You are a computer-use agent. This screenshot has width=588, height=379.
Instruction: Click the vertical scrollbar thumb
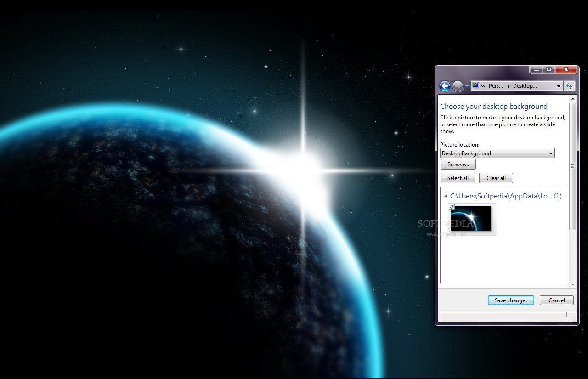click(x=572, y=166)
